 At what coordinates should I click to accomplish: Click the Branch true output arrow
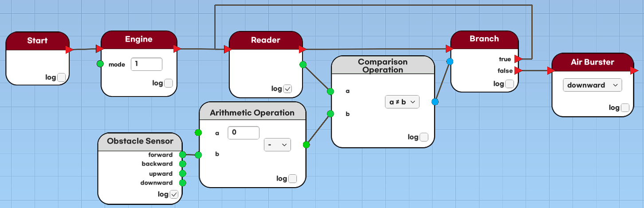(x=518, y=59)
